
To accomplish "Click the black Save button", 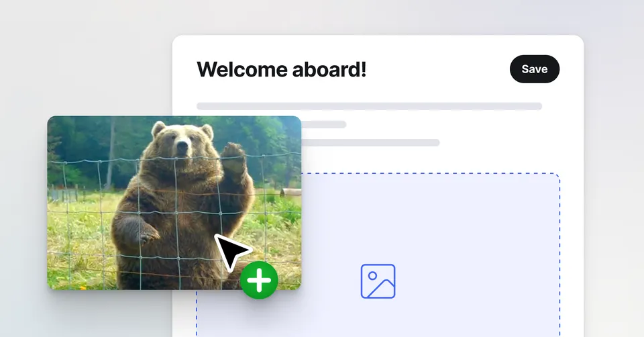I will tap(534, 69).
